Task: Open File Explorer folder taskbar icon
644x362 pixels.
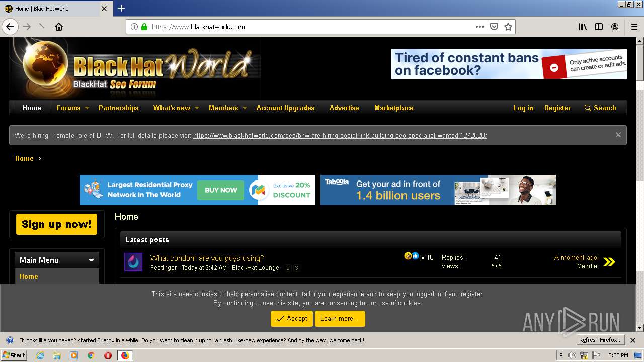Action: tap(57, 355)
